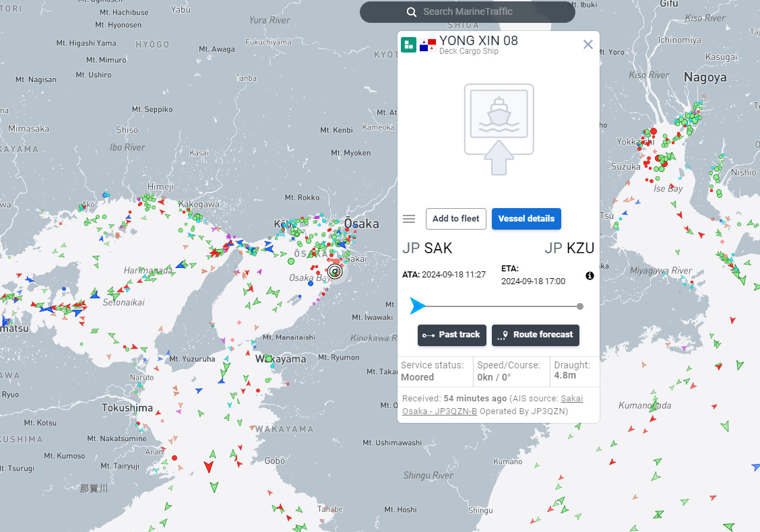Click the ETA info icon
The width and height of the screenshot is (760, 532).
(590, 275)
